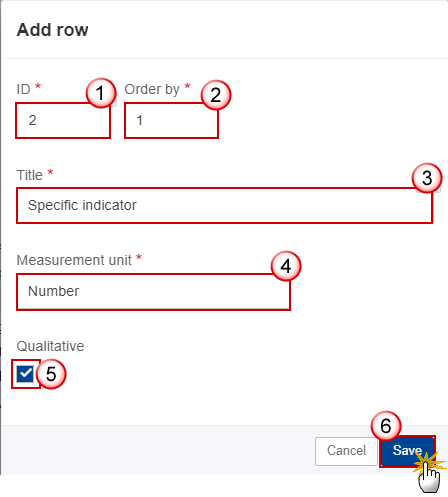Click the numbered callout marker 1
Screen dimensions: 448x497
point(101,93)
